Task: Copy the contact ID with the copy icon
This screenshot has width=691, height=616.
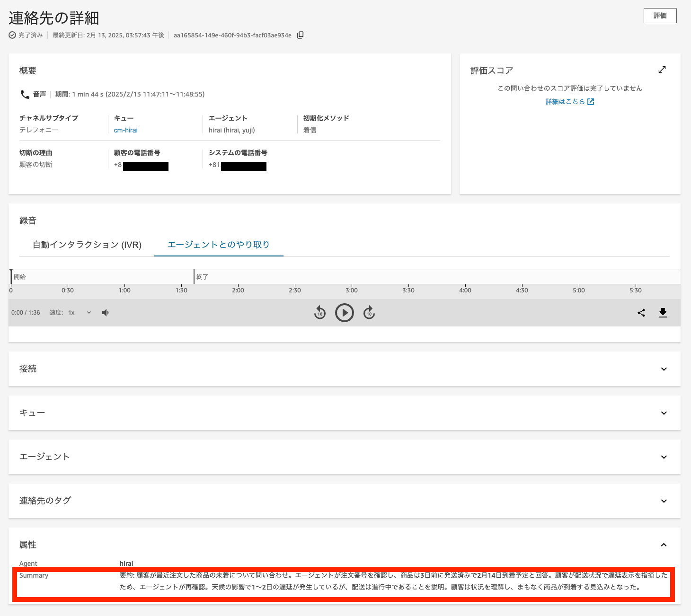Action: [300, 35]
